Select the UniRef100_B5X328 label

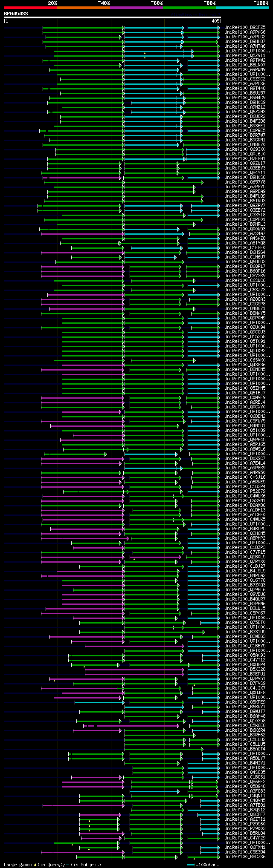click(x=245, y=669)
